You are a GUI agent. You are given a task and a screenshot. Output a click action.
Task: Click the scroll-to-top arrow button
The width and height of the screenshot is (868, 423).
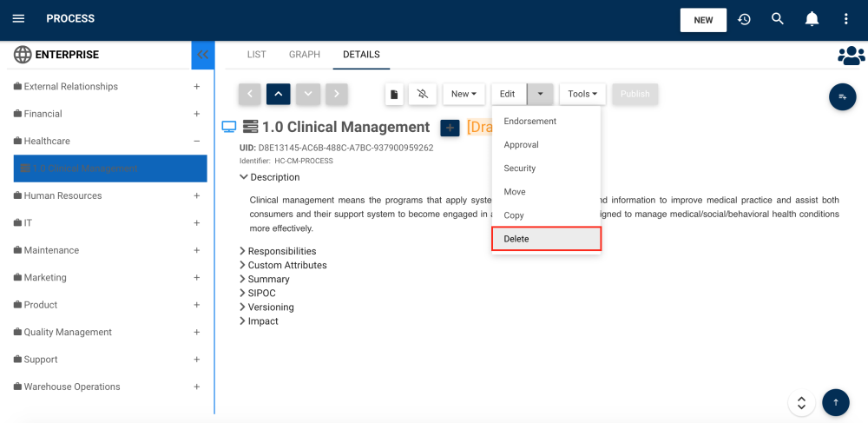(835, 402)
